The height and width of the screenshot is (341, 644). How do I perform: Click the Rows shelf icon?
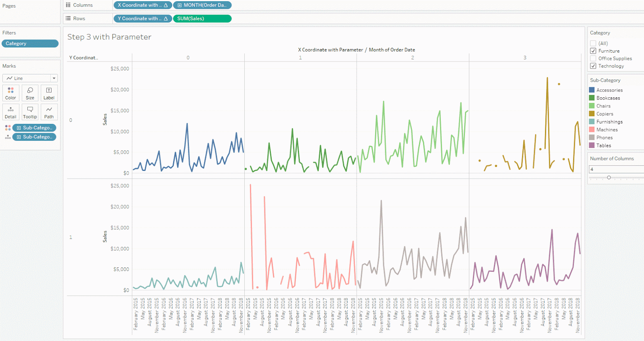pyautogui.click(x=68, y=18)
